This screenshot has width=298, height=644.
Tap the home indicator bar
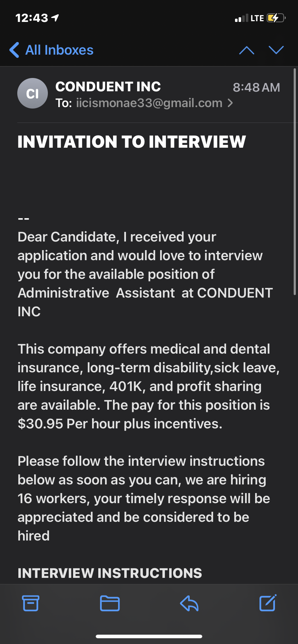[149, 636]
